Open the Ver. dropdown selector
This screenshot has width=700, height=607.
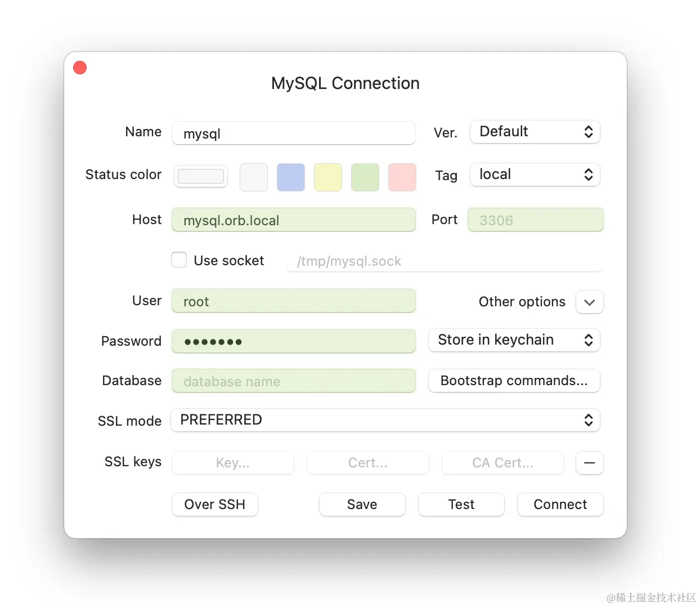pos(534,132)
